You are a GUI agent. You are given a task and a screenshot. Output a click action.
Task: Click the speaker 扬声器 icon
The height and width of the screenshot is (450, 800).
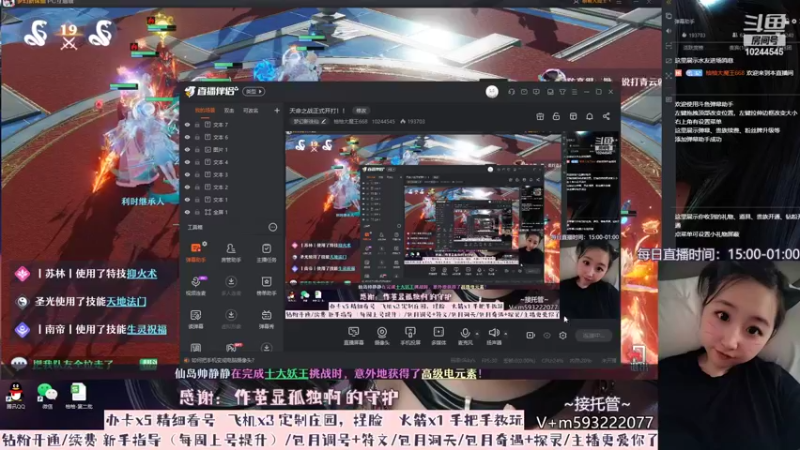(x=493, y=335)
